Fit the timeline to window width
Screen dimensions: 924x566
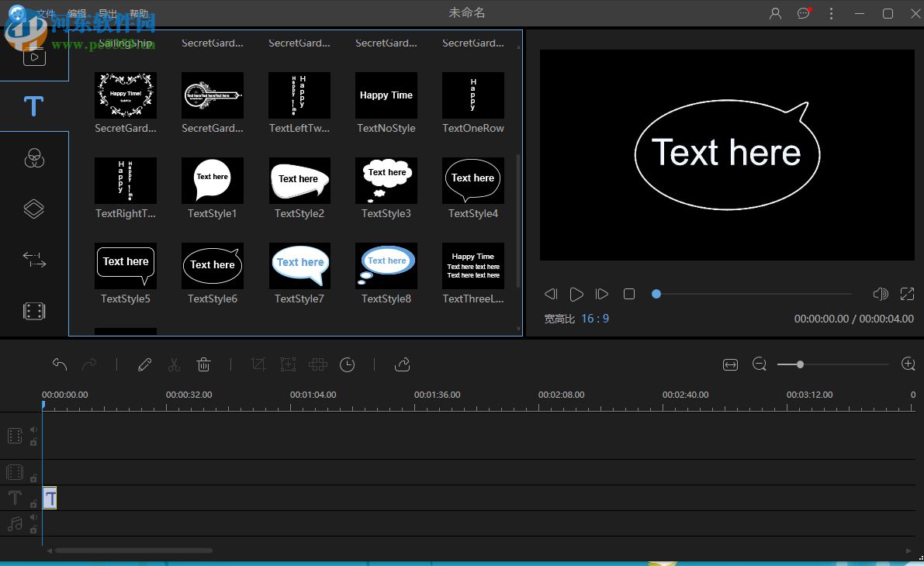(x=730, y=364)
